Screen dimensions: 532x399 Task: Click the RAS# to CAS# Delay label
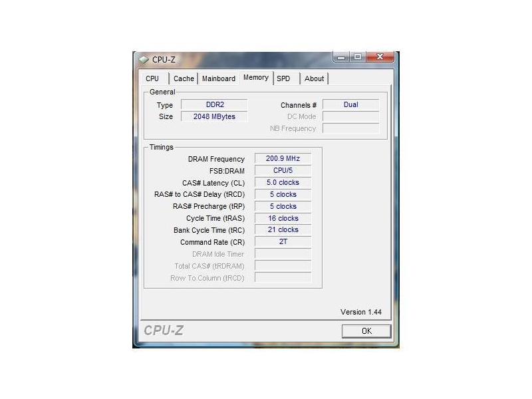(199, 194)
